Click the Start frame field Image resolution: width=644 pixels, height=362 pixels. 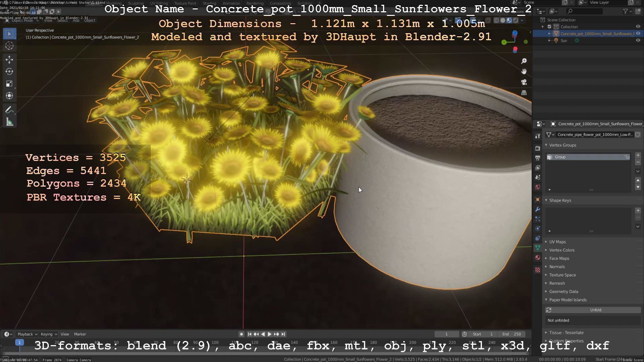pos(483,334)
